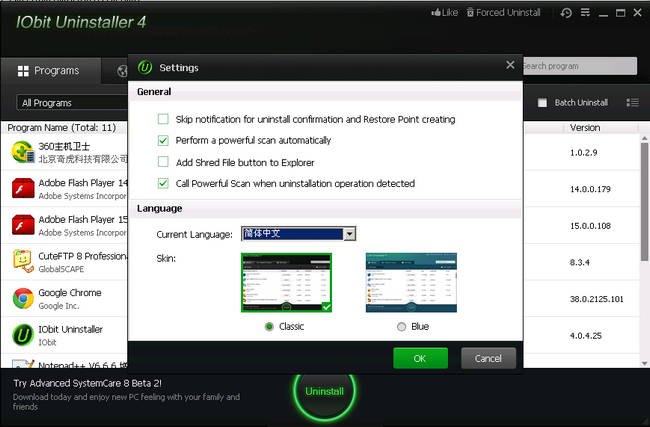This screenshot has width=650, height=427.
Task: Select the CuteFTP 8 Professional icon
Action: coord(24,261)
